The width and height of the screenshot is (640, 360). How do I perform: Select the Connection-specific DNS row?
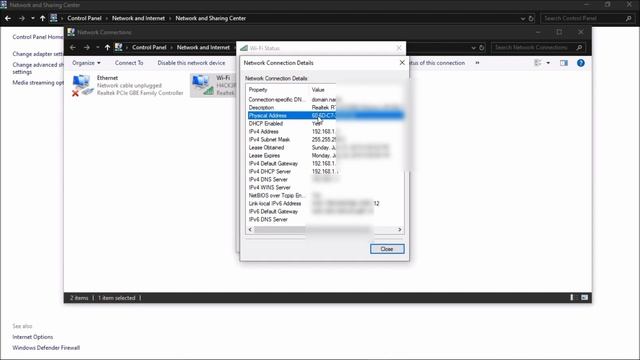coord(326,100)
